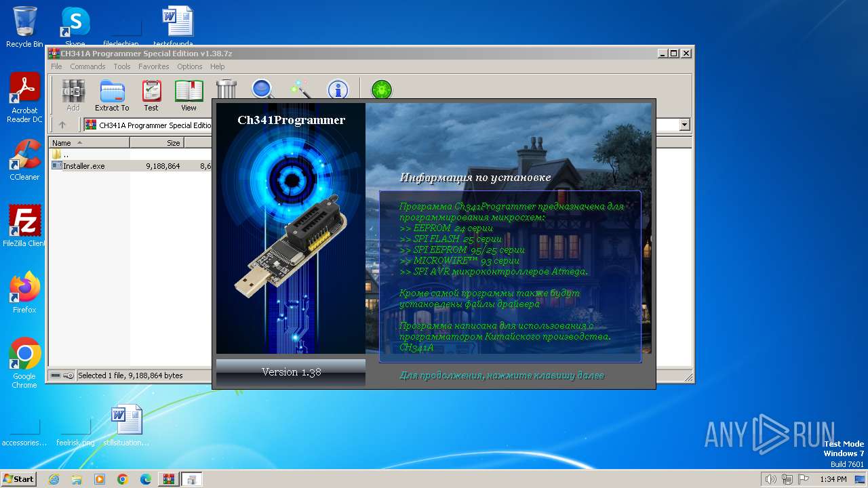Click the green VirusScan bug icon

point(382,89)
